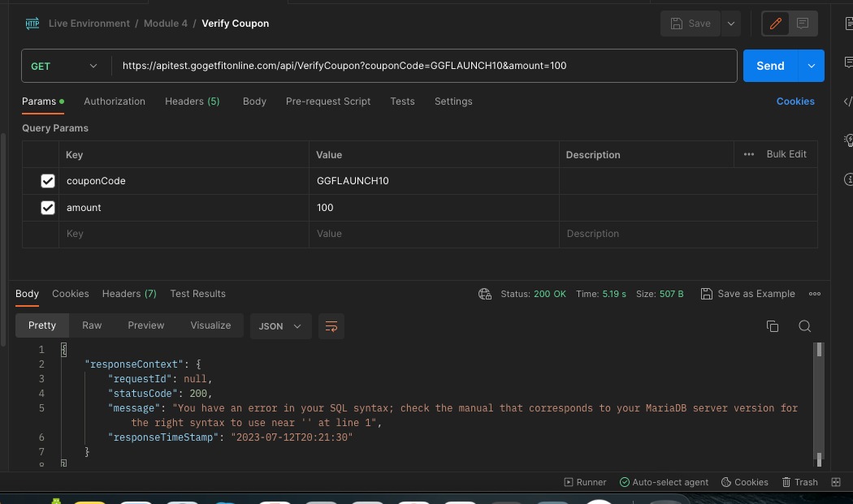Click the network globe icon near Status
Image resolution: width=853 pixels, height=504 pixels.
485,294
